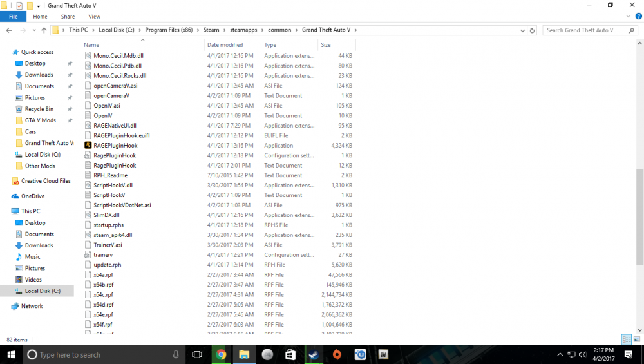Click the x64a.rpf file icon
644x364 pixels.
point(88,274)
